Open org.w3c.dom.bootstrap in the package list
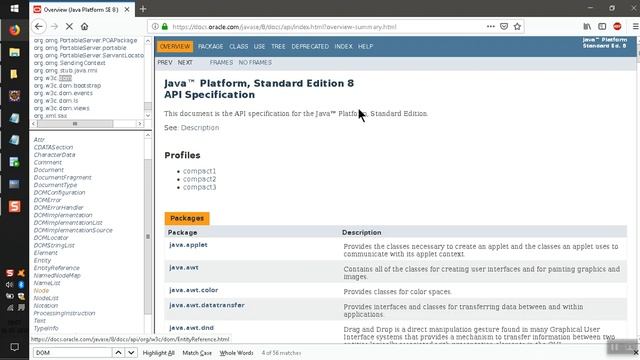The height and width of the screenshot is (360, 640). click(67, 86)
